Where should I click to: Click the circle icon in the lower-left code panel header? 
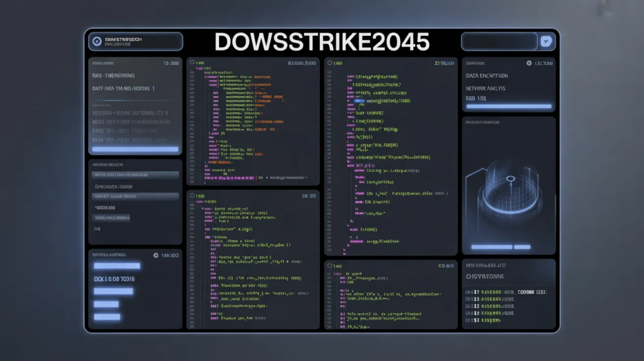tap(196, 196)
